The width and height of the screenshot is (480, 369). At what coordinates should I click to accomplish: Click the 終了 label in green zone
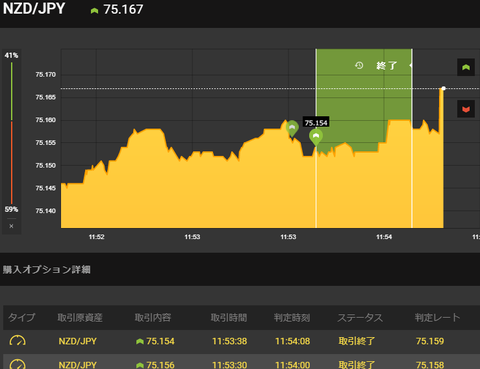tap(387, 65)
